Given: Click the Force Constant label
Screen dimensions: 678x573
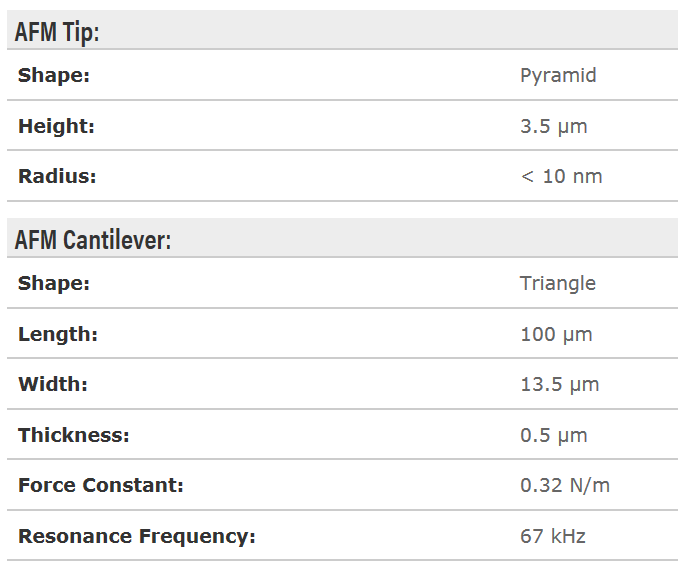Looking at the screenshot, I should click(x=101, y=485).
